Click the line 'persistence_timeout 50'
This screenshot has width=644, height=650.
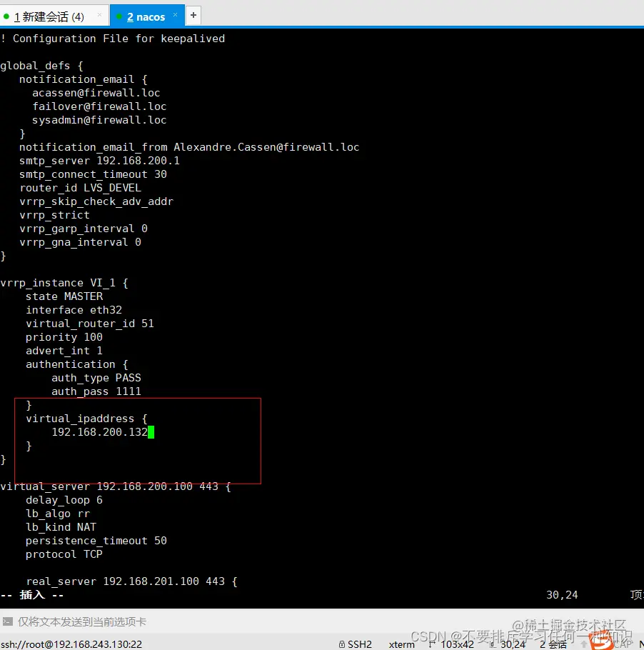96,541
